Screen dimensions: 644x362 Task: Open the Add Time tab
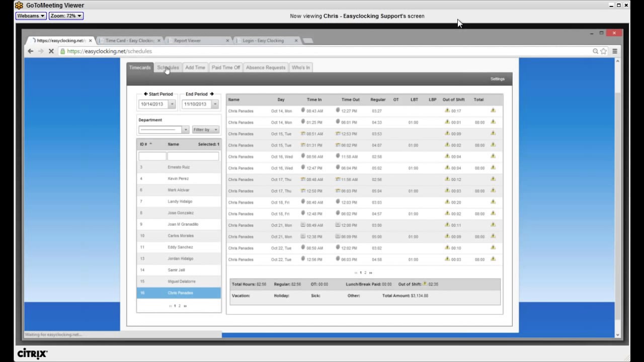pos(195,67)
